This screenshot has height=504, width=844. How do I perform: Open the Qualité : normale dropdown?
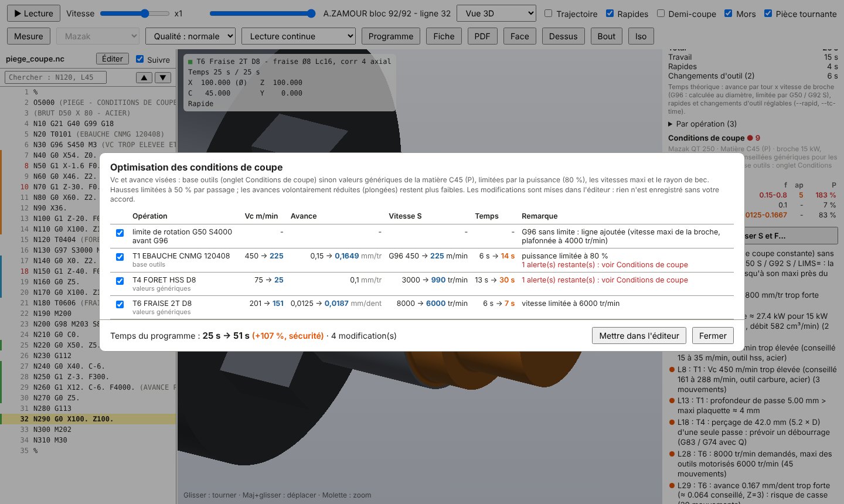click(x=190, y=36)
